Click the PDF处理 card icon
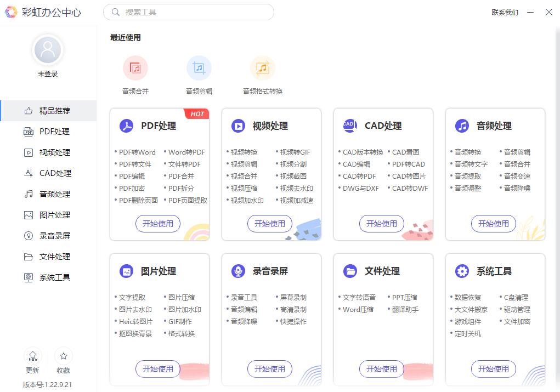 pos(127,126)
